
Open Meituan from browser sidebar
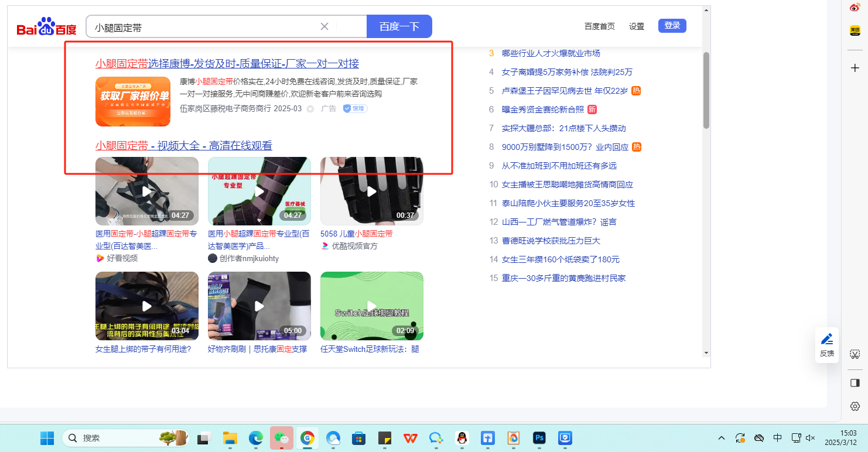[x=855, y=30]
